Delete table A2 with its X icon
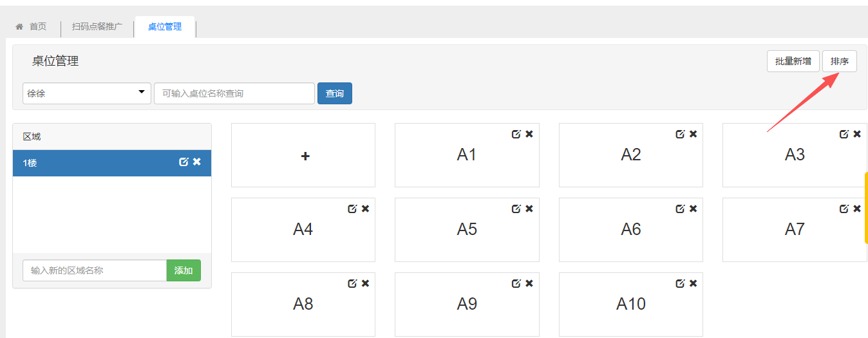This screenshot has height=338, width=868. pyautogui.click(x=693, y=134)
